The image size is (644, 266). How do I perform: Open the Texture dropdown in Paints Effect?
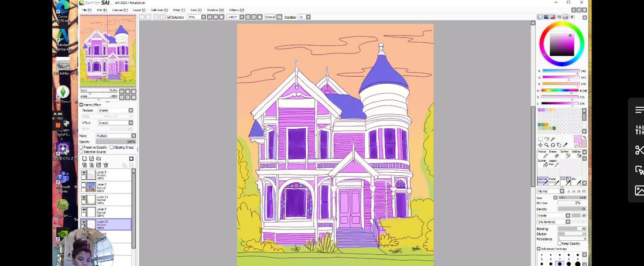point(114,110)
